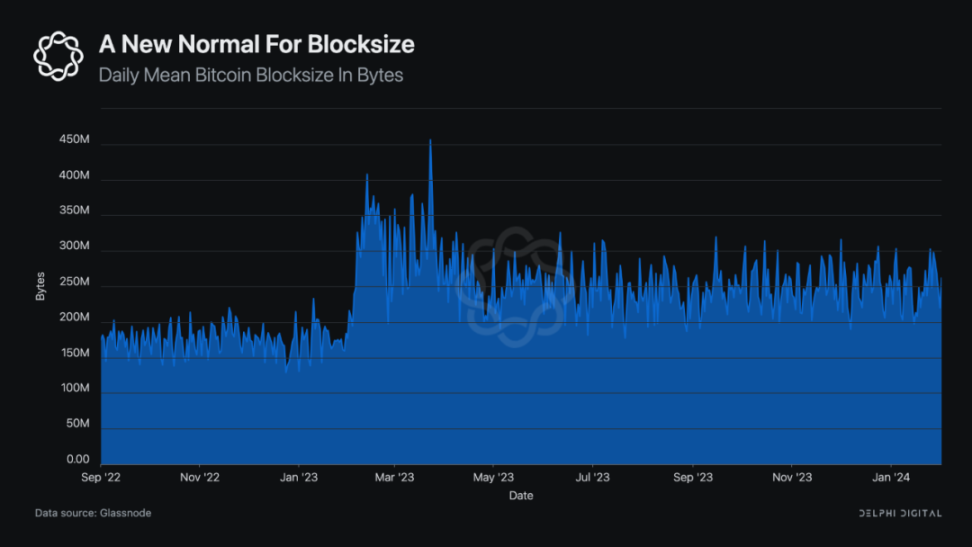Viewport: 972px width, 547px height.
Task: Click the faint watermark logo in chart center
Action: pos(515,285)
